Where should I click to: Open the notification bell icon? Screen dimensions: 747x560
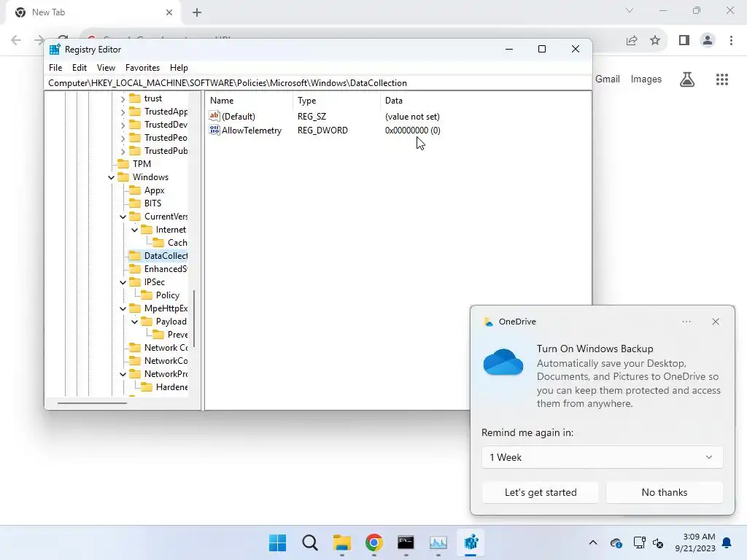[727, 542]
